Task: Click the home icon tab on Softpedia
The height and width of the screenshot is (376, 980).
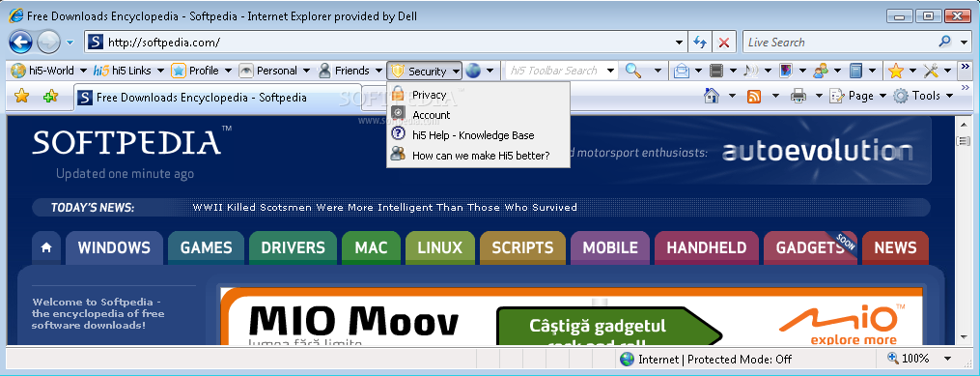Action: (46, 247)
